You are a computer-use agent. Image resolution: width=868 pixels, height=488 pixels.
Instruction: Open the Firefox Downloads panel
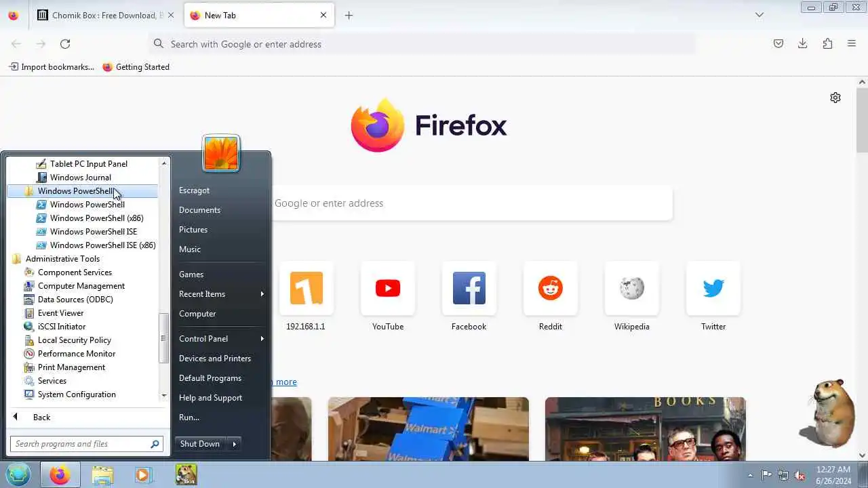coord(803,44)
